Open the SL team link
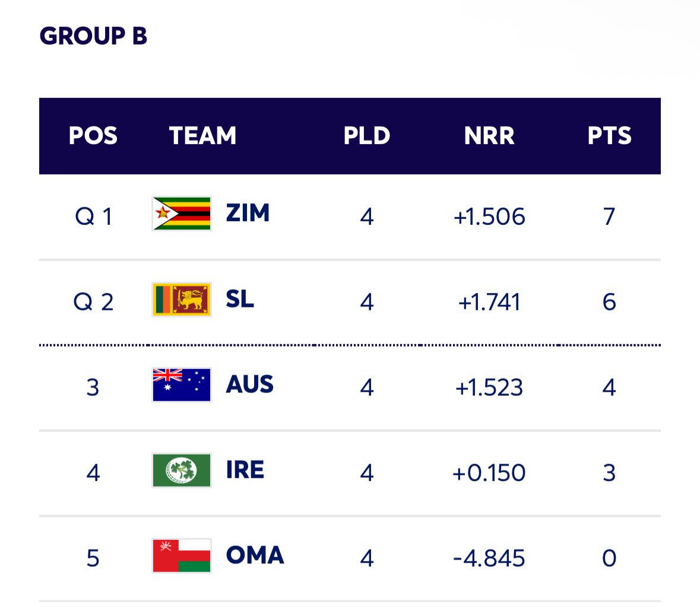 tap(240, 299)
